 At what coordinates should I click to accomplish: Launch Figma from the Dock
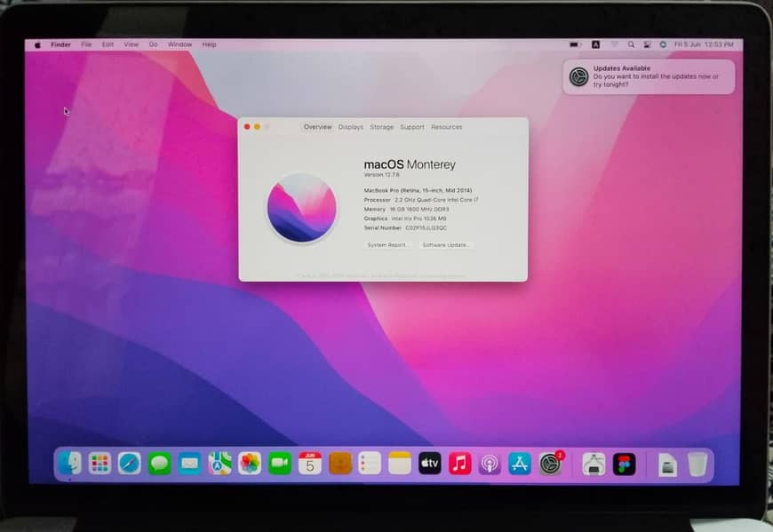pyautogui.click(x=624, y=464)
